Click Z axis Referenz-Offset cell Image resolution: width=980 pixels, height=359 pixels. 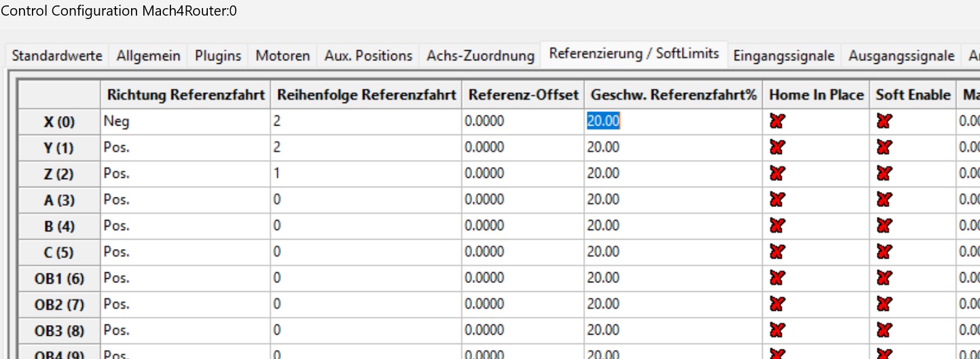point(522,174)
